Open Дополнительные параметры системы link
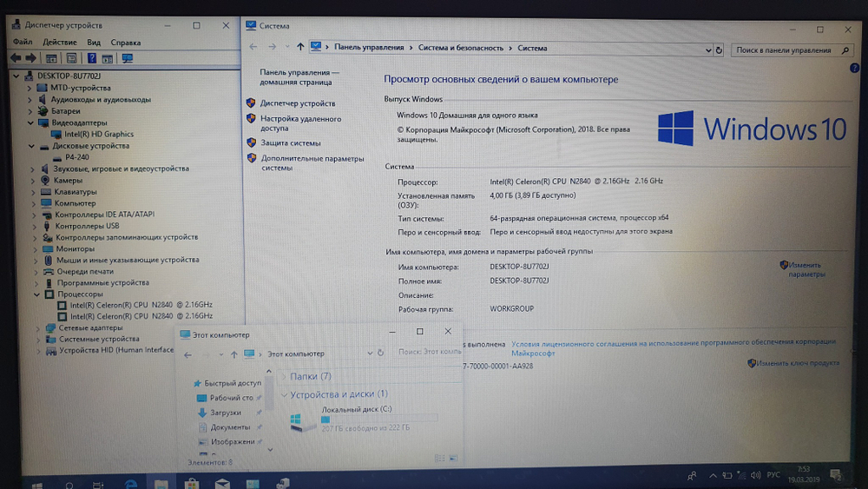The height and width of the screenshot is (489, 868). tap(312, 162)
